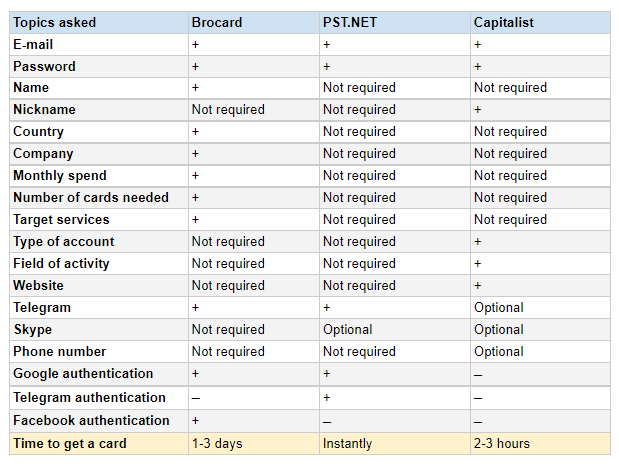The image size is (619, 464).
Task: Select the 'Topics asked' header cell
Action: 55,22
